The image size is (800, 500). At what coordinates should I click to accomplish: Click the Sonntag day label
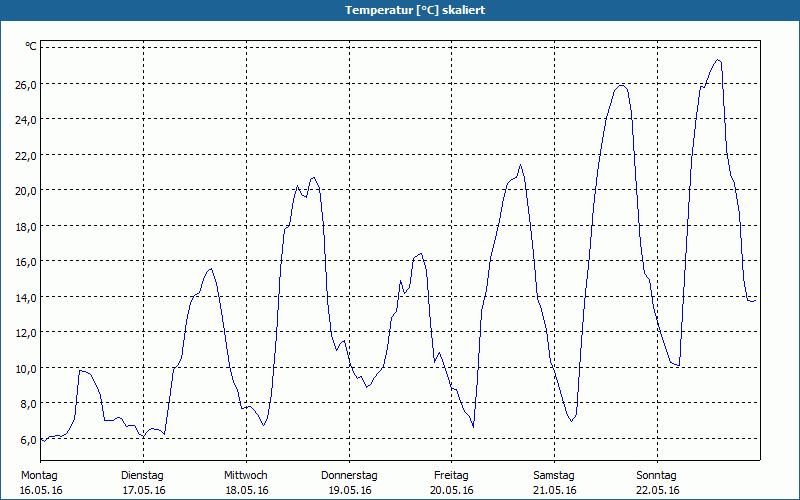pyautogui.click(x=656, y=476)
